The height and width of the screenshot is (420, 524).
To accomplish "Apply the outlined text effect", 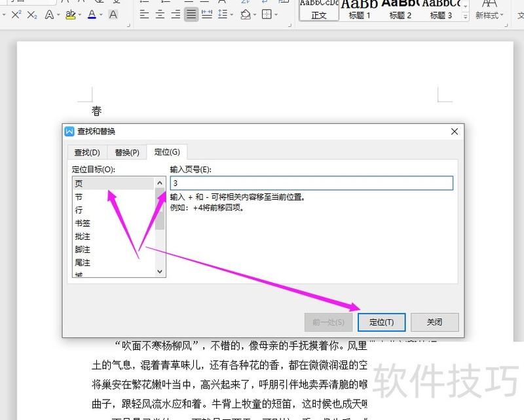I will coord(49,14).
